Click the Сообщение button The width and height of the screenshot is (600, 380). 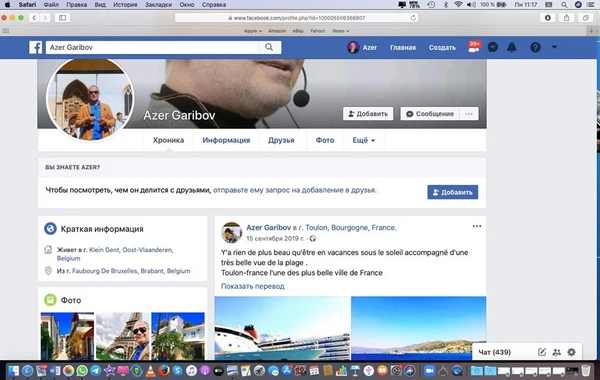point(430,114)
